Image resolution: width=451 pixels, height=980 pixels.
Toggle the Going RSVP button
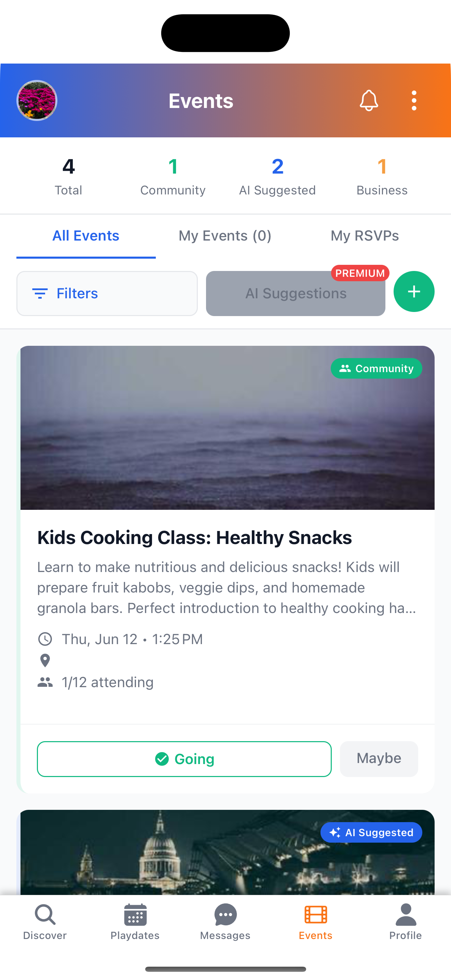tap(184, 759)
